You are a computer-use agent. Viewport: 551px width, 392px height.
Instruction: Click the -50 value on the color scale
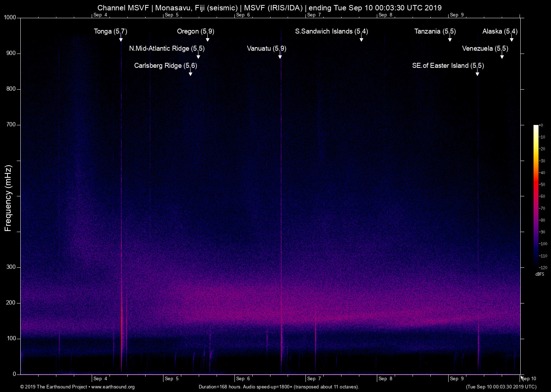point(542,185)
